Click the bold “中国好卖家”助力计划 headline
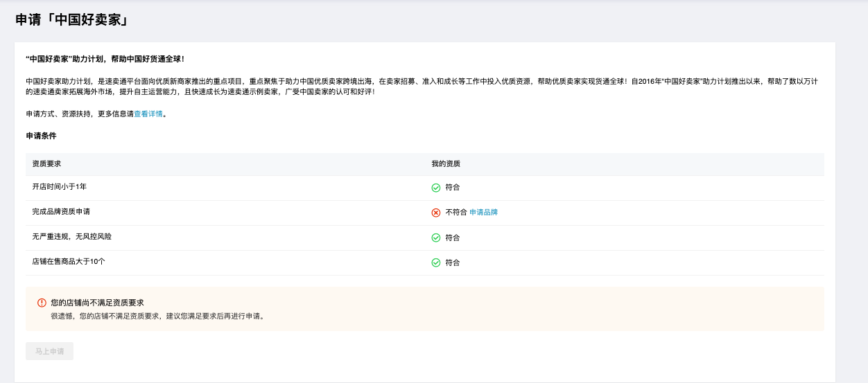The width and height of the screenshot is (868, 383). coord(105,59)
